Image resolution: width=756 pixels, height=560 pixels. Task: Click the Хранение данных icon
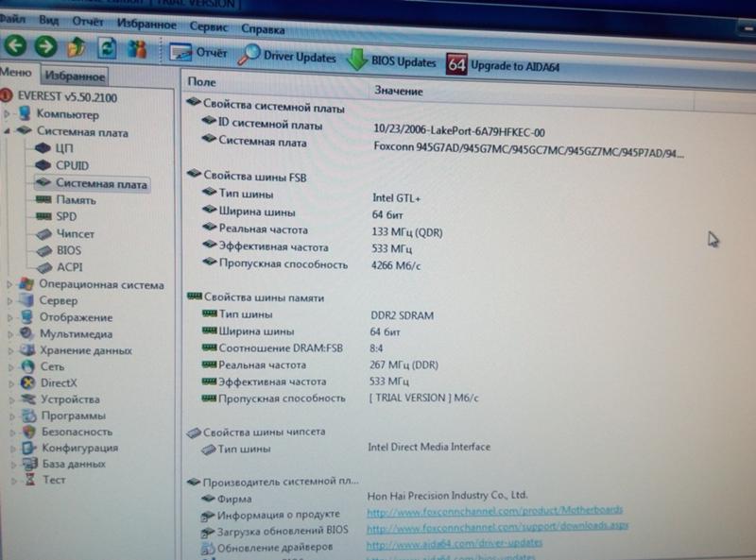pos(27,349)
